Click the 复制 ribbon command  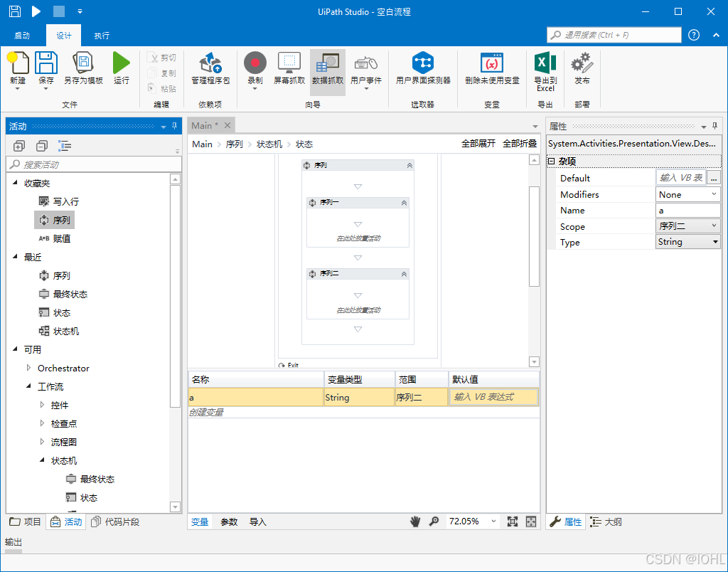pos(162,73)
